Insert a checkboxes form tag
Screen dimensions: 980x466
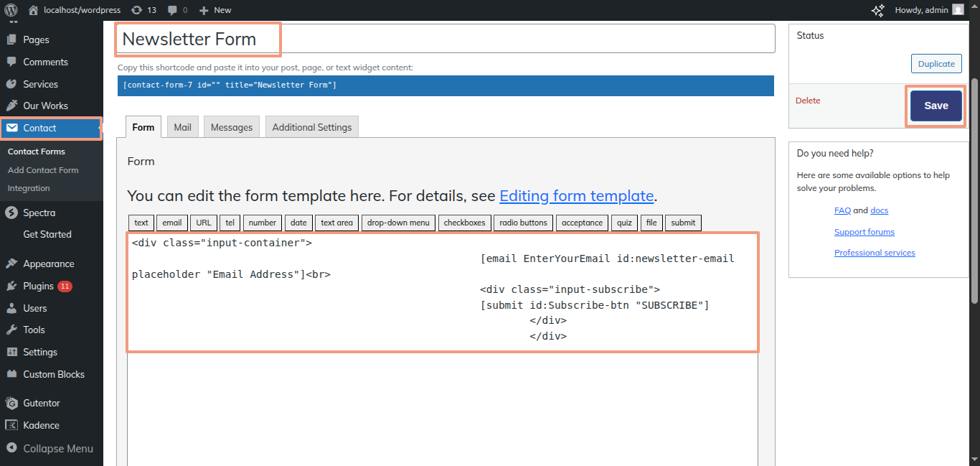pyautogui.click(x=464, y=223)
